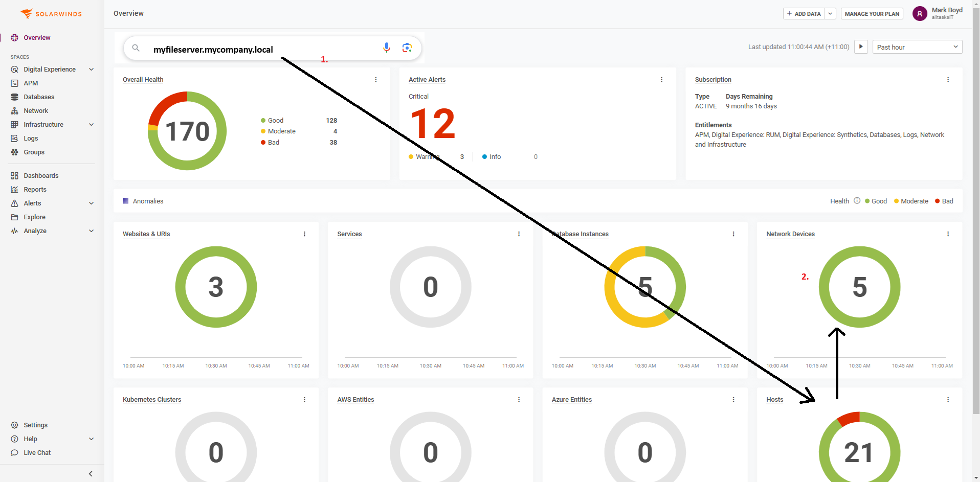Click the Manage Your Plan button
This screenshot has height=482, width=980.
(x=872, y=14)
